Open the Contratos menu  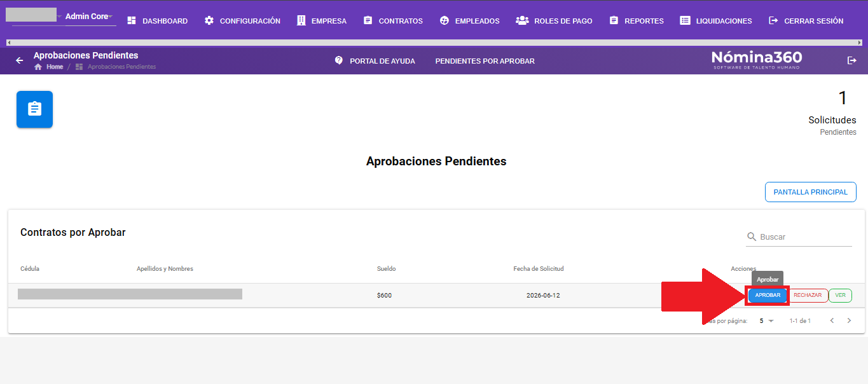tap(393, 21)
